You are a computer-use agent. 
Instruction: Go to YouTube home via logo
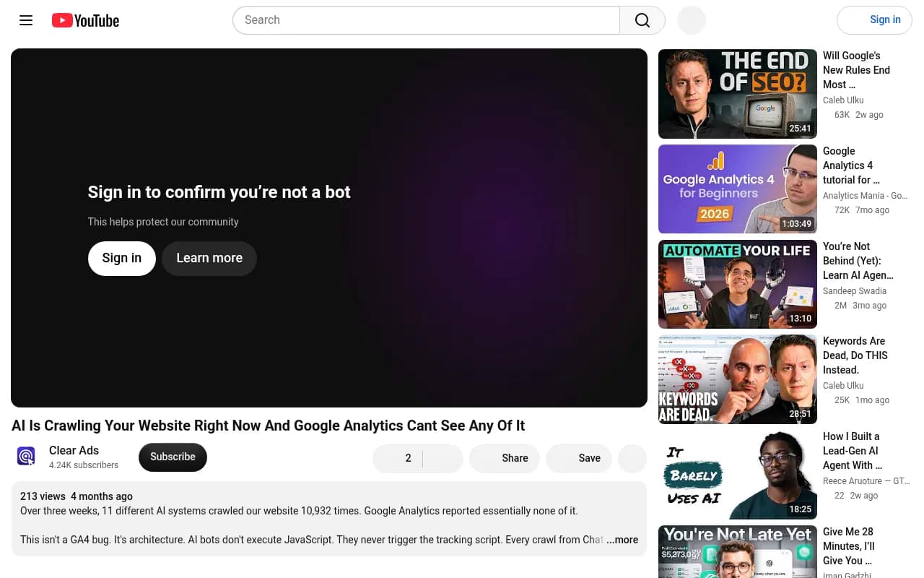(x=85, y=20)
